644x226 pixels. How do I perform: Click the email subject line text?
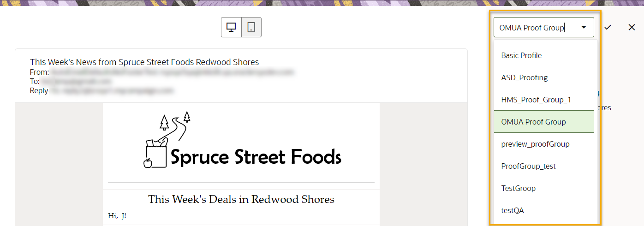point(144,62)
